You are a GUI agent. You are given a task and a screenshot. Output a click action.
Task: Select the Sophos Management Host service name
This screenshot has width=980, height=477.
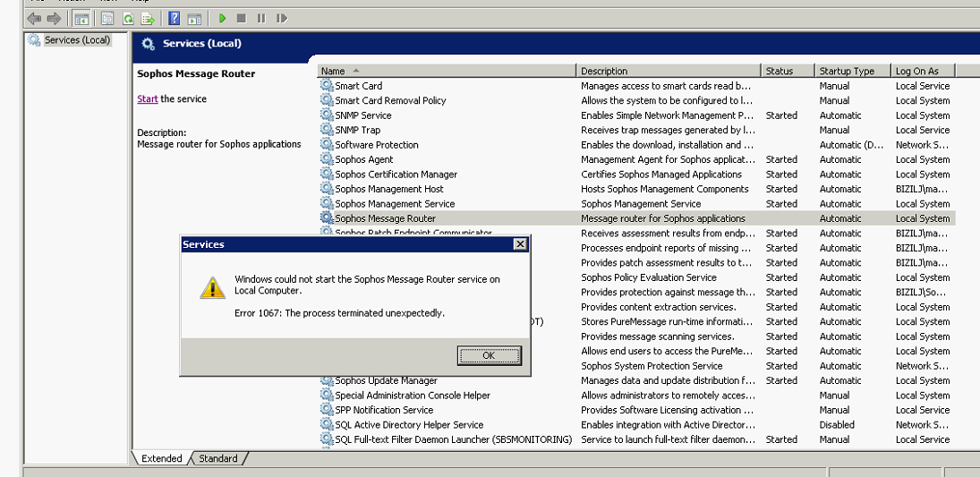click(x=389, y=189)
